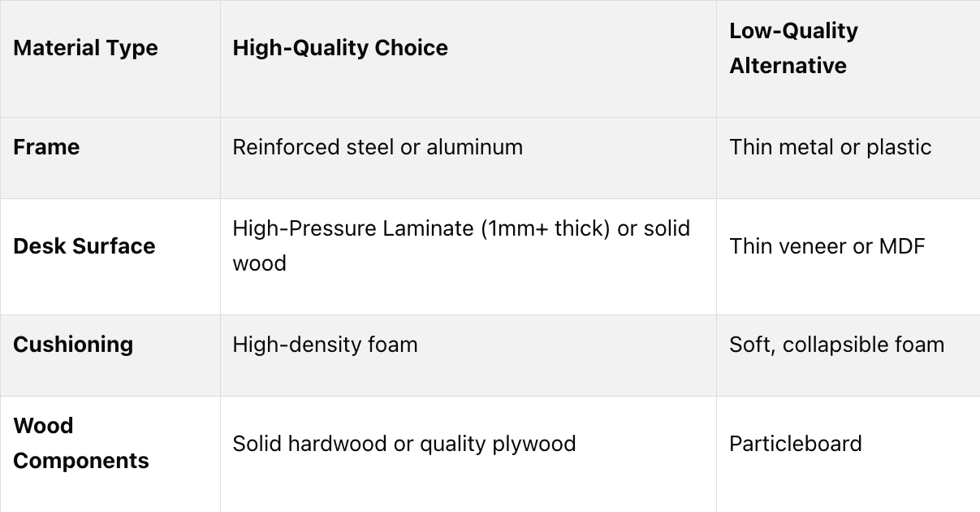Select the Frame row label
Viewport: 980px width, 512px height.
click(46, 147)
